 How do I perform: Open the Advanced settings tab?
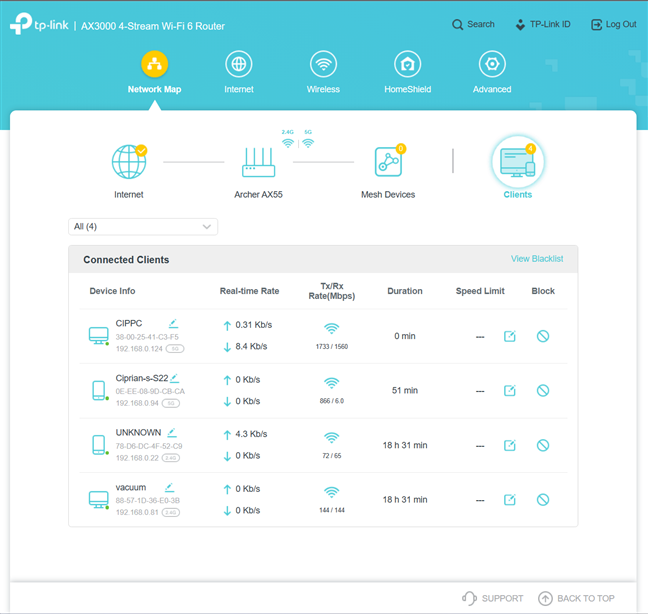tap(492, 72)
